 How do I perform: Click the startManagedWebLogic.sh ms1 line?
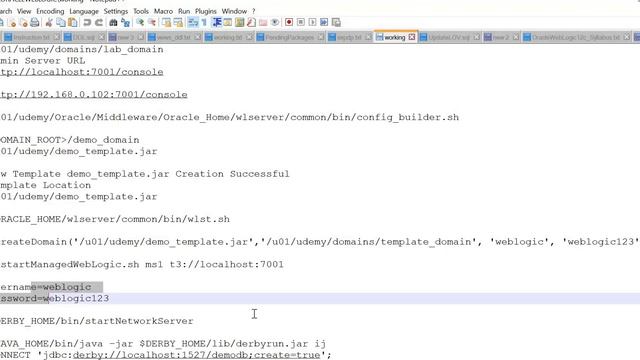point(142,264)
